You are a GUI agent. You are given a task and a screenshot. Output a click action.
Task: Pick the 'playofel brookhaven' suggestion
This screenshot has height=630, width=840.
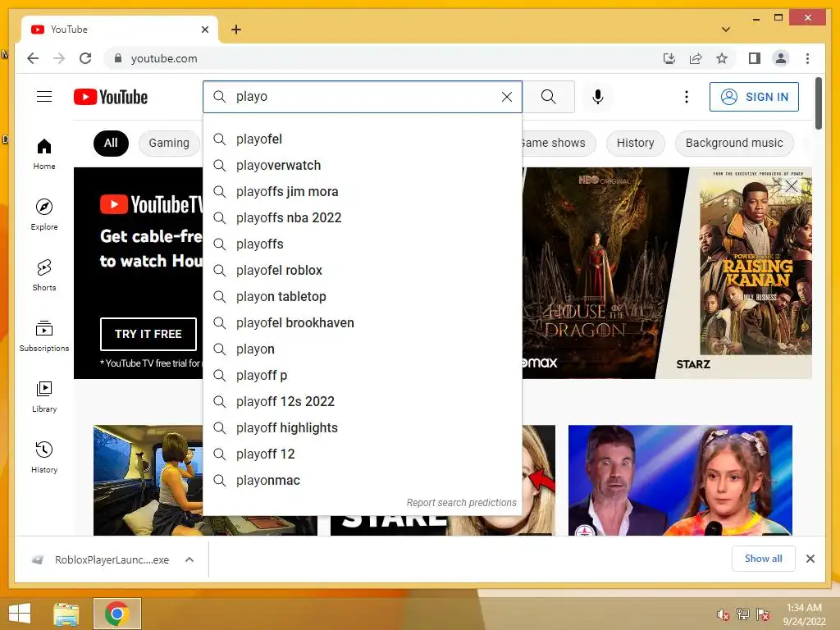[x=362, y=323]
